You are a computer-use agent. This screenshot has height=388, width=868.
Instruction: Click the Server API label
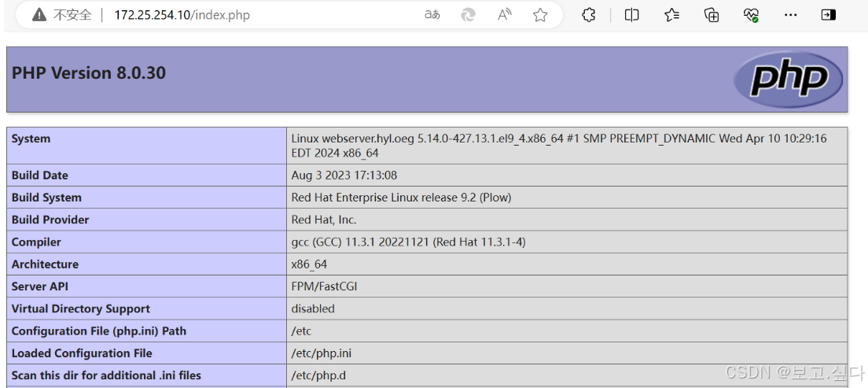pyautogui.click(x=40, y=286)
